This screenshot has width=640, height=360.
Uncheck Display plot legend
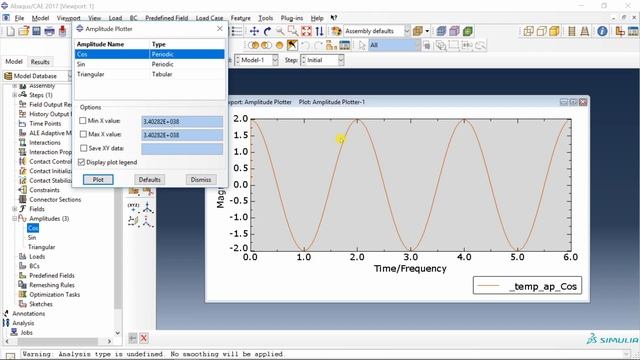coord(81,162)
